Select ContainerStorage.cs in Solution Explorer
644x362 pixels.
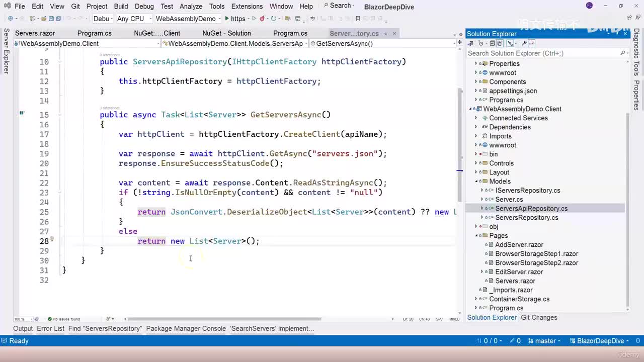(519, 299)
